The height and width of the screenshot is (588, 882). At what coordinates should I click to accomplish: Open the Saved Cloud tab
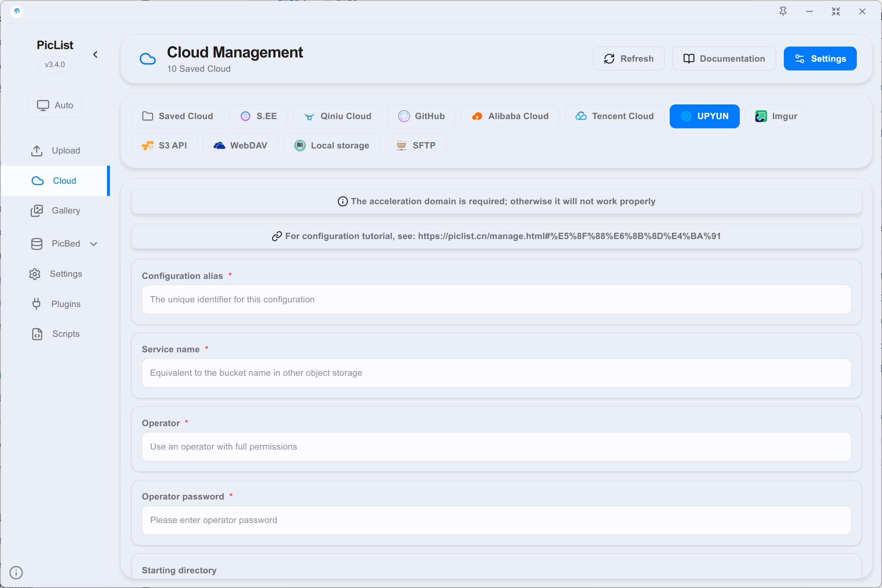(x=177, y=116)
